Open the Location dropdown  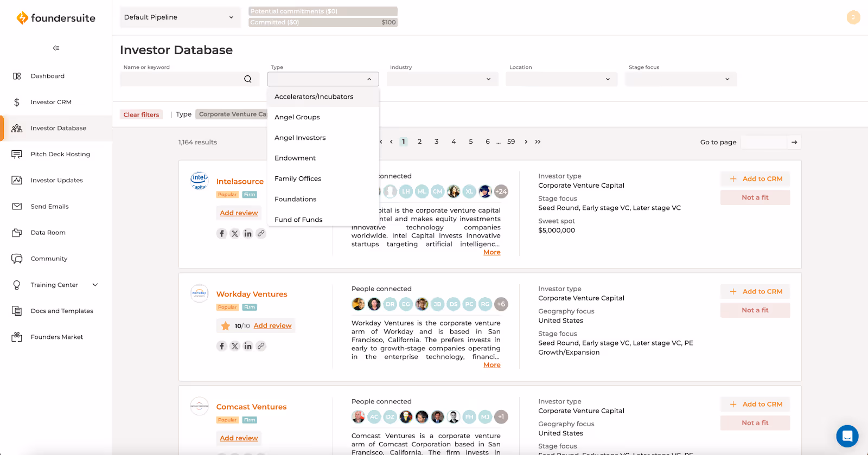tap(561, 79)
